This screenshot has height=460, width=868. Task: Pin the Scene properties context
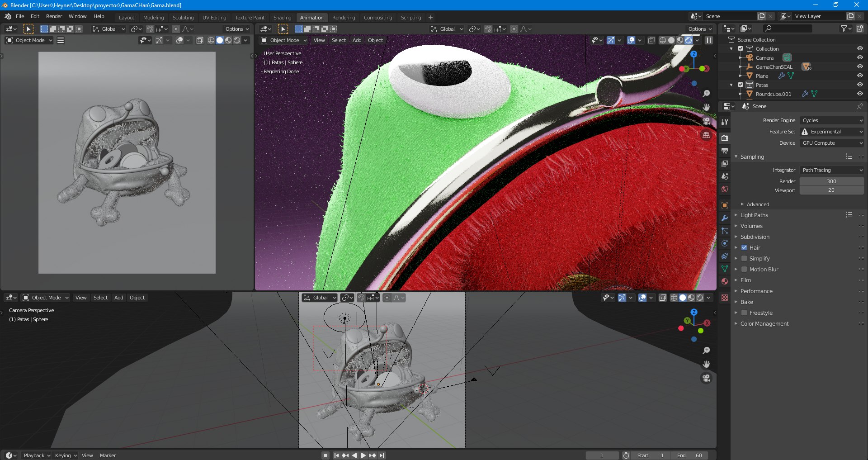click(x=859, y=106)
